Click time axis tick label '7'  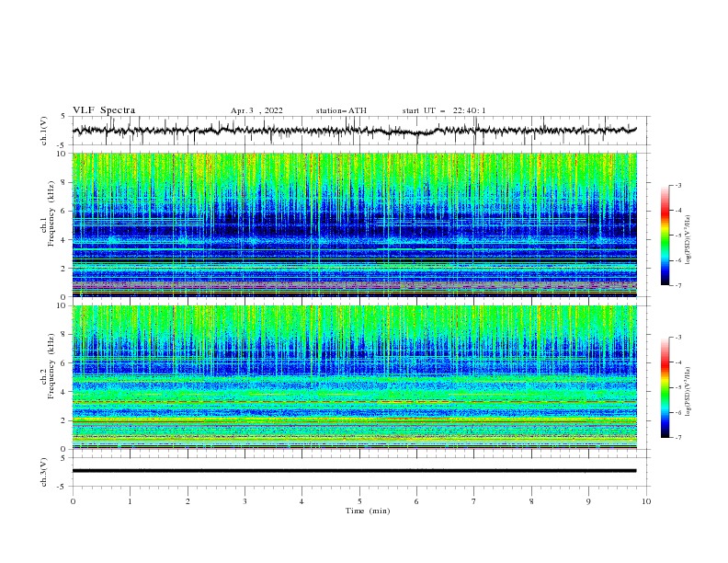tap(474, 501)
